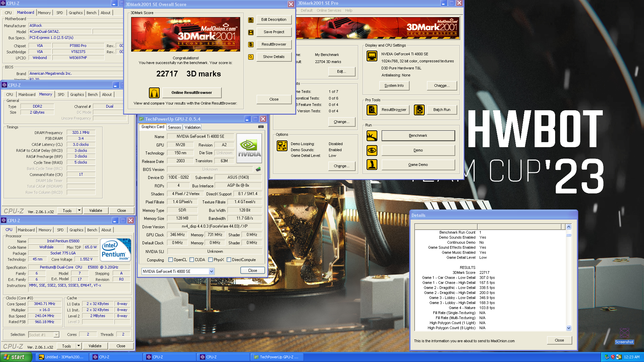Switch to Sensors tab in GPU-Z
Image resolution: width=644 pixels, height=362 pixels.
[x=174, y=127]
